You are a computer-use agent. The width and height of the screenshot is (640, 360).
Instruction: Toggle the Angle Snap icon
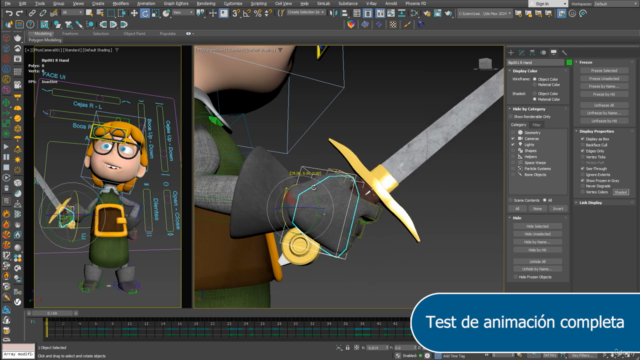[247, 13]
